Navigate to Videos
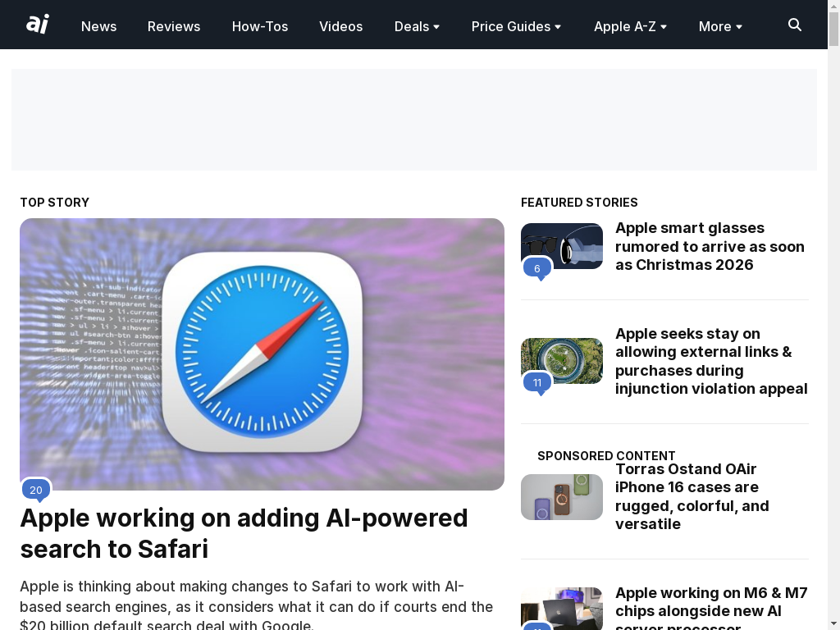The height and width of the screenshot is (630, 840). 340,26
